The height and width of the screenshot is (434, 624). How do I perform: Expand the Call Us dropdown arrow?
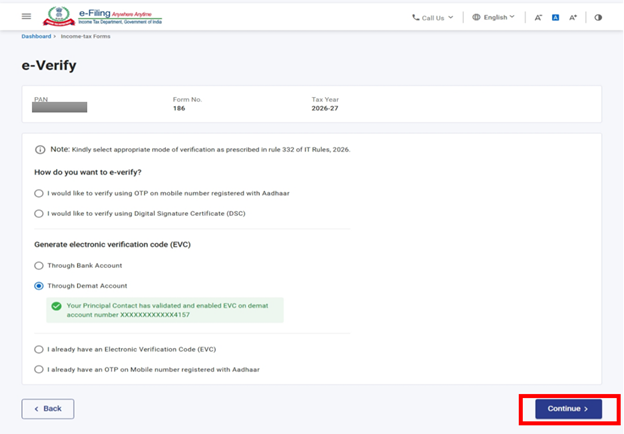tap(451, 17)
